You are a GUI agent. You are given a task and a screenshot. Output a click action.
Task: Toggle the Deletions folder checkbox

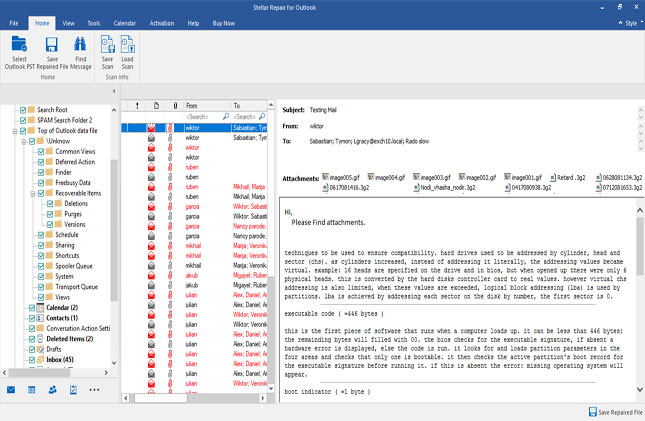pyautogui.click(x=50, y=204)
